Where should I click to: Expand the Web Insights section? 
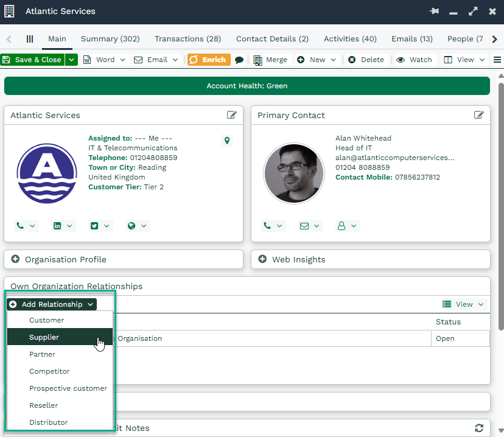click(298, 259)
